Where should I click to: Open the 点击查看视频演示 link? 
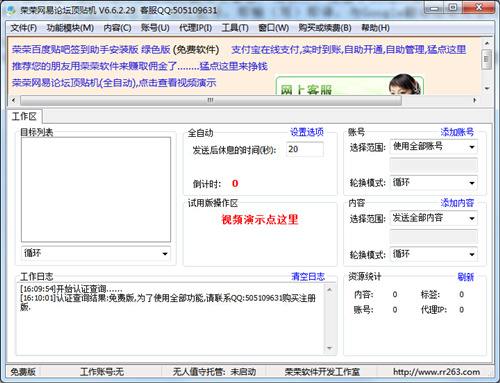click(177, 82)
